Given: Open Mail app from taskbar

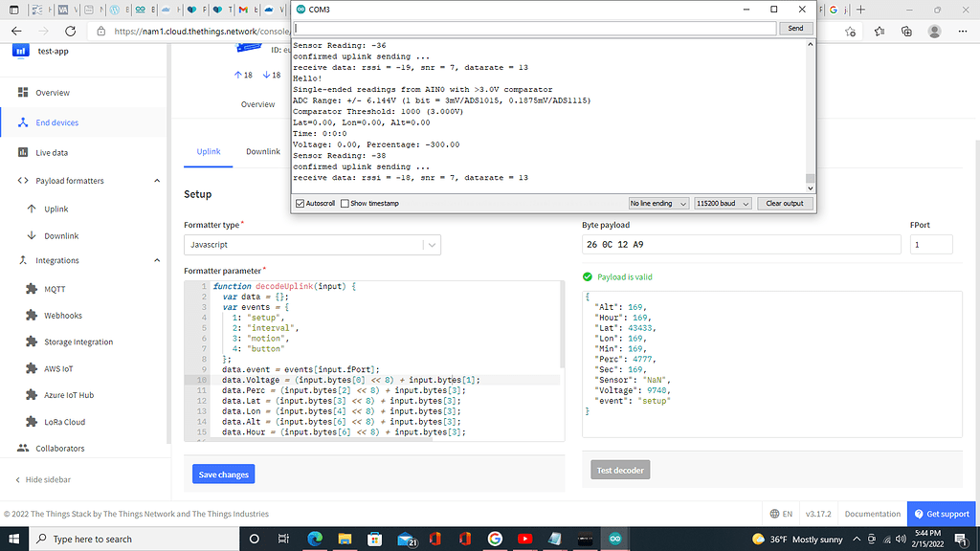Looking at the screenshot, I should [x=406, y=539].
